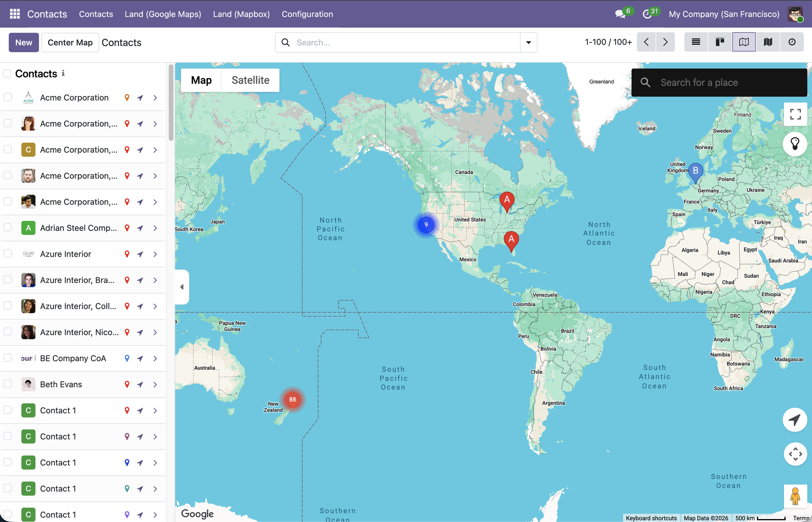Check the select-all Contacts checkbox
The height and width of the screenshot is (522, 812).
pos(7,74)
